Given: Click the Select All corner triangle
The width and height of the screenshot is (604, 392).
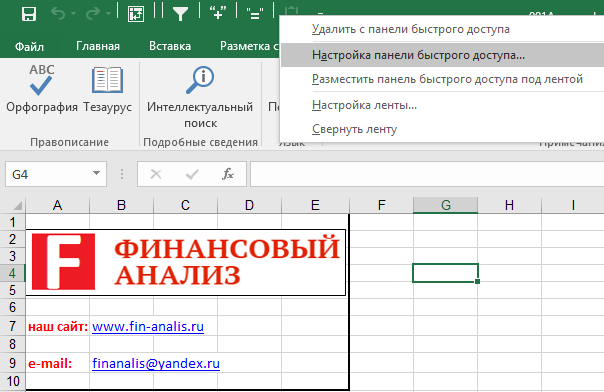Looking at the screenshot, I should 17,206.
